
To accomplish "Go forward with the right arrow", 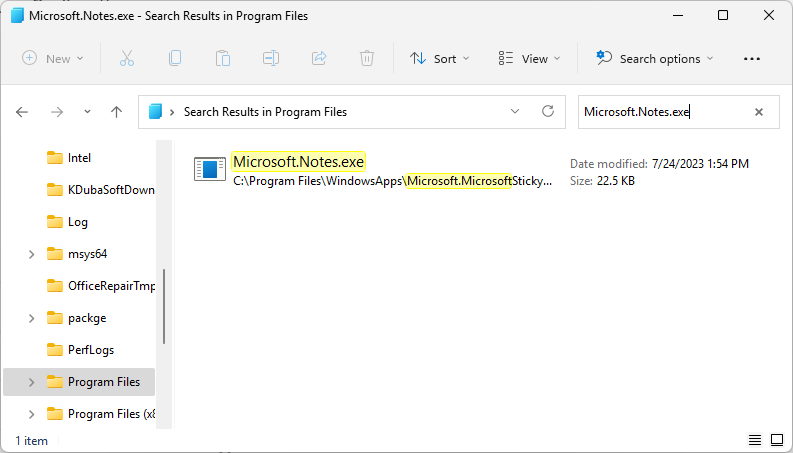I will click(57, 112).
